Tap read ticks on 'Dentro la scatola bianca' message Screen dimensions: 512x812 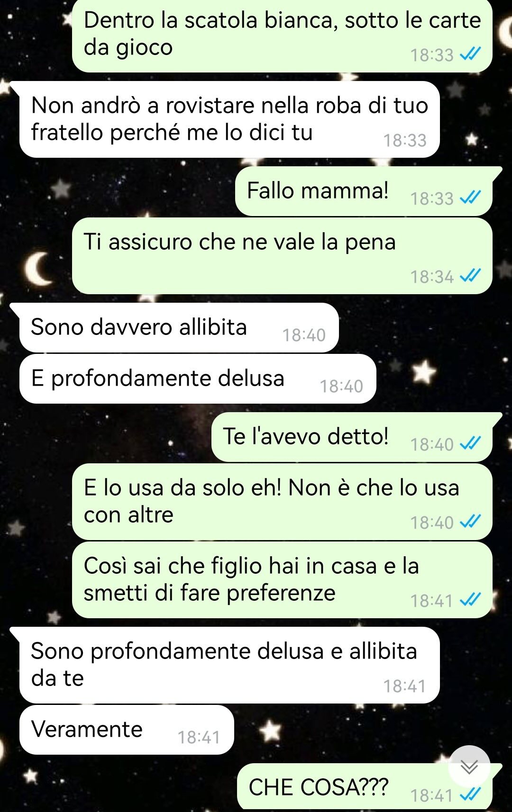(x=471, y=54)
